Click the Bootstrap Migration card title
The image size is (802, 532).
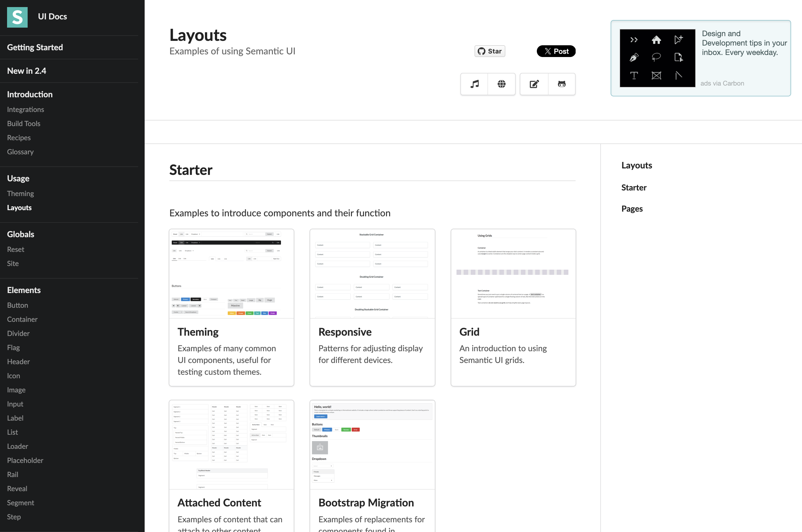coord(366,503)
